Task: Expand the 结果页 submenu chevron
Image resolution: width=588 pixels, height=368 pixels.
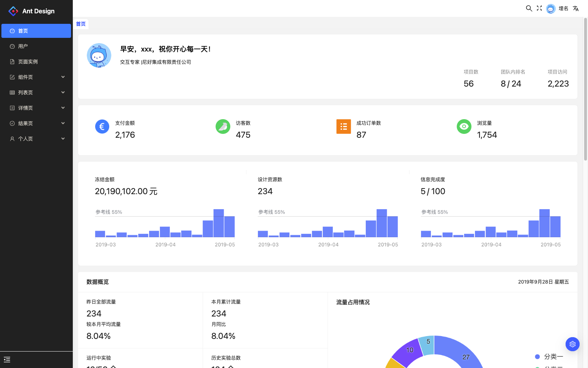Action: point(63,123)
